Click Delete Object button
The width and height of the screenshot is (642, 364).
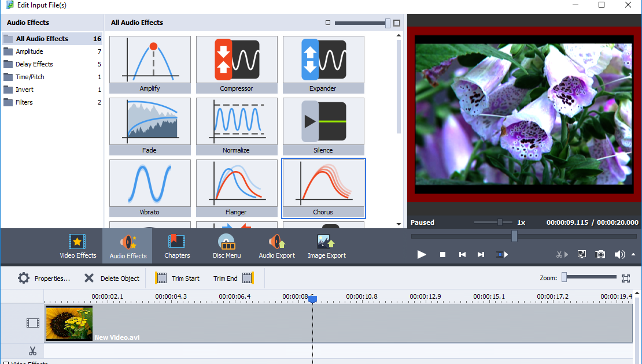point(112,278)
